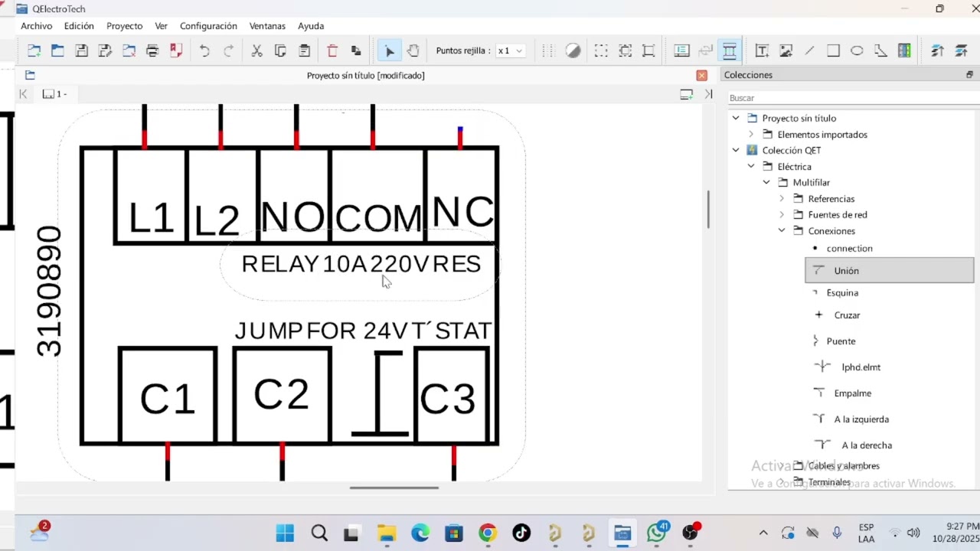This screenshot has width=980, height=551.
Task: Collapse the Conexiones folder
Action: 782,230
